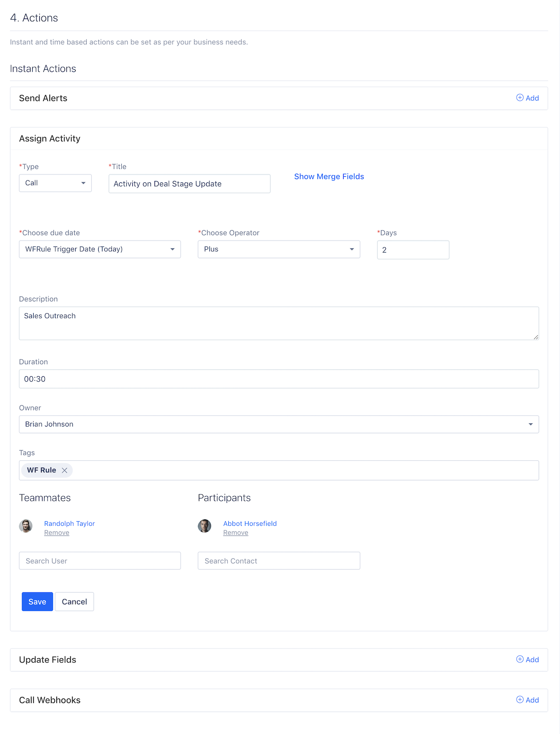Cancel the Assign Activity form

[74, 602]
